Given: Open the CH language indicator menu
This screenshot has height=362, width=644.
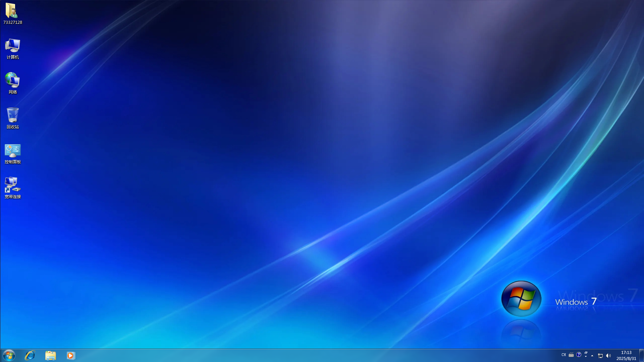Looking at the screenshot, I should pyautogui.click(x=563, y=355).
